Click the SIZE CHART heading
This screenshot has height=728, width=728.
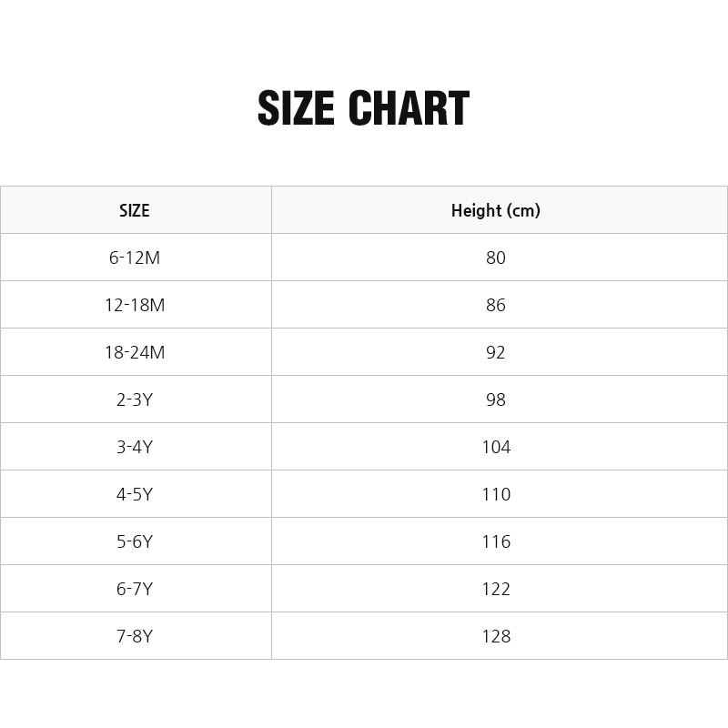[363, 109]
